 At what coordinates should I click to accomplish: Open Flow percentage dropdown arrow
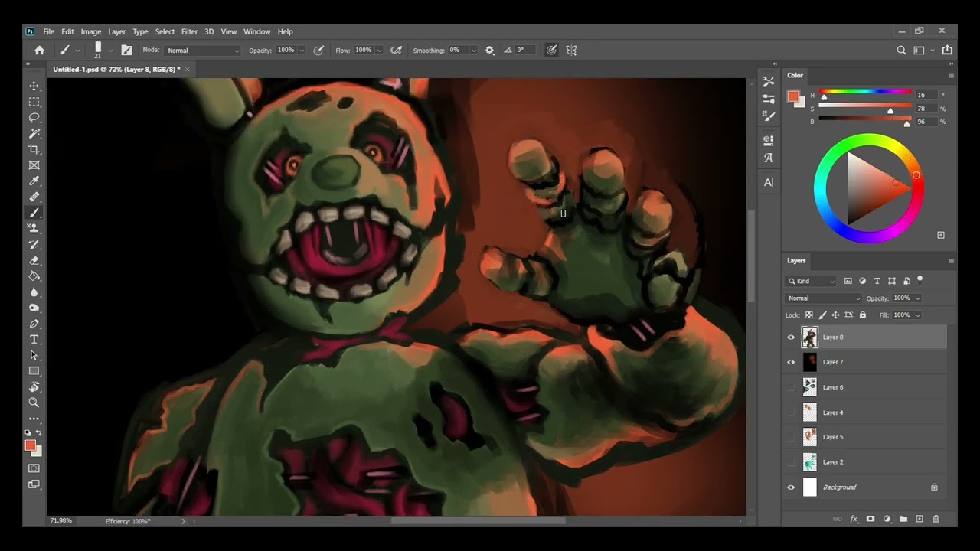point(379,51)
